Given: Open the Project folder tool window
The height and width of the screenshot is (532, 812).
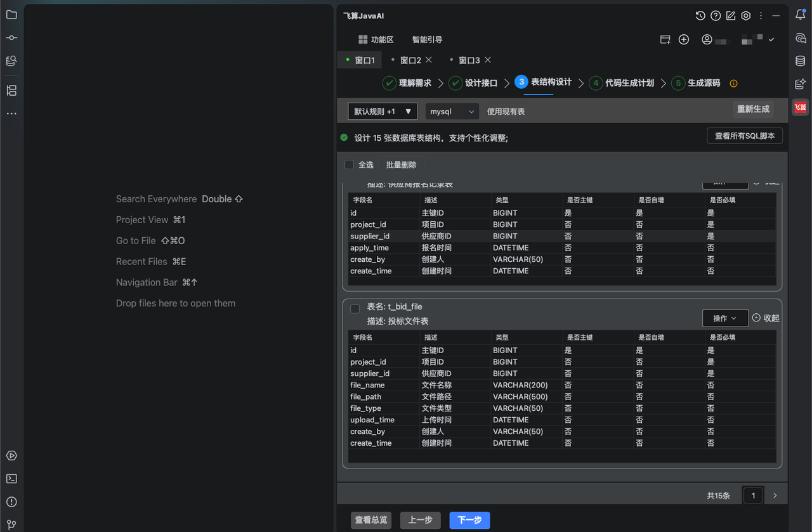Looking at the screenshot, I should point(11,15).
